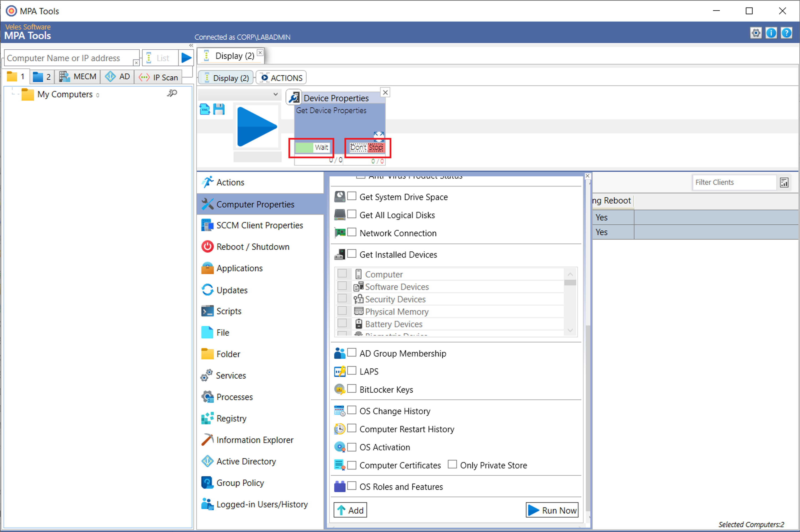The image size is (800, 532).
Task: Switch to the MECM tab
Action: (77, 77)
